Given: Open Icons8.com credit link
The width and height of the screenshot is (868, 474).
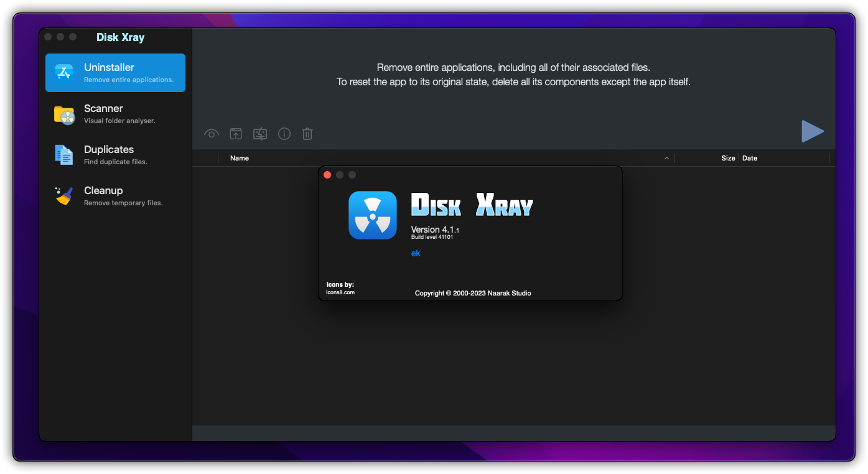Looking at the screenshot, I should click(340, 292).
